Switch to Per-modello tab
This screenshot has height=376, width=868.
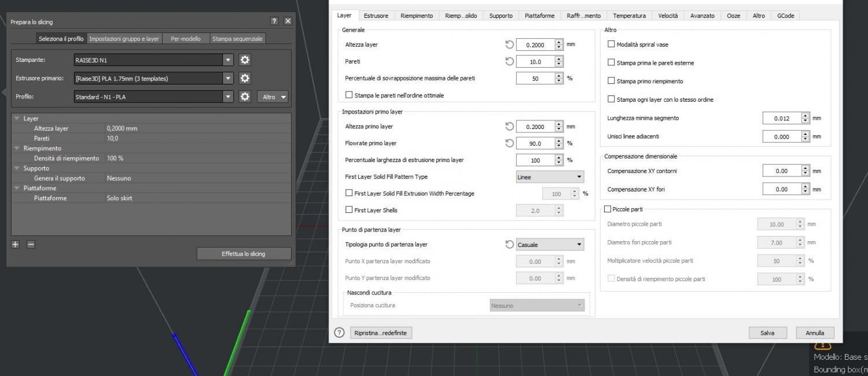(186, 39)
